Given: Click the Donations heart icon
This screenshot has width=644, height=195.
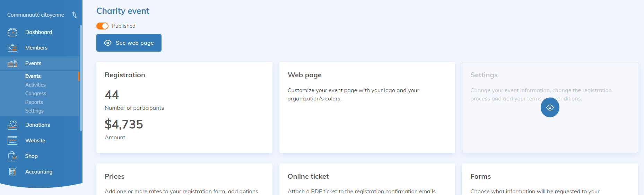Looking at the screenshot, I should tap(12, 125).
